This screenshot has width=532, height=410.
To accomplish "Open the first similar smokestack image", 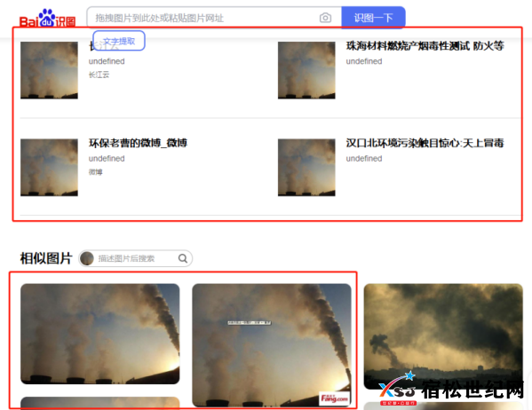I will pyautogui.click(x=100, y=334).
